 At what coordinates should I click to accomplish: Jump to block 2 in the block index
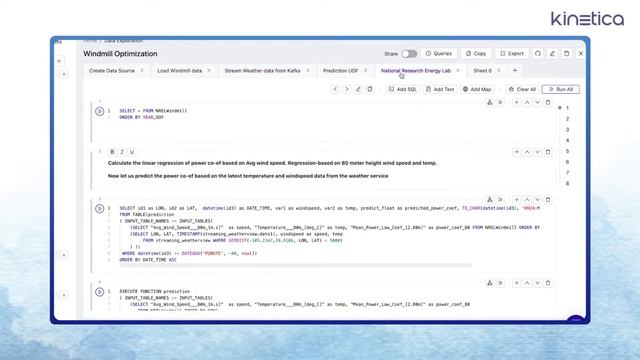567,119
